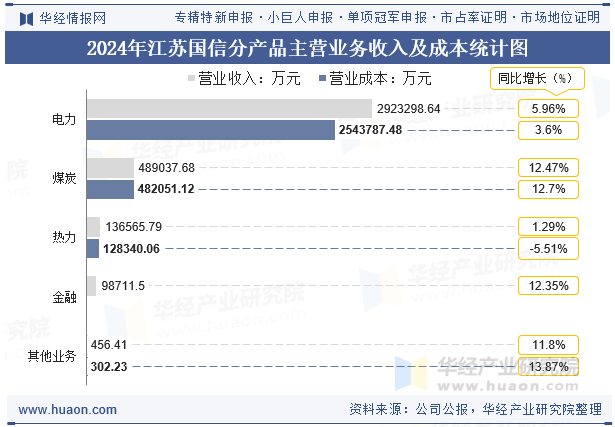Click the value 482051.12

166,189
